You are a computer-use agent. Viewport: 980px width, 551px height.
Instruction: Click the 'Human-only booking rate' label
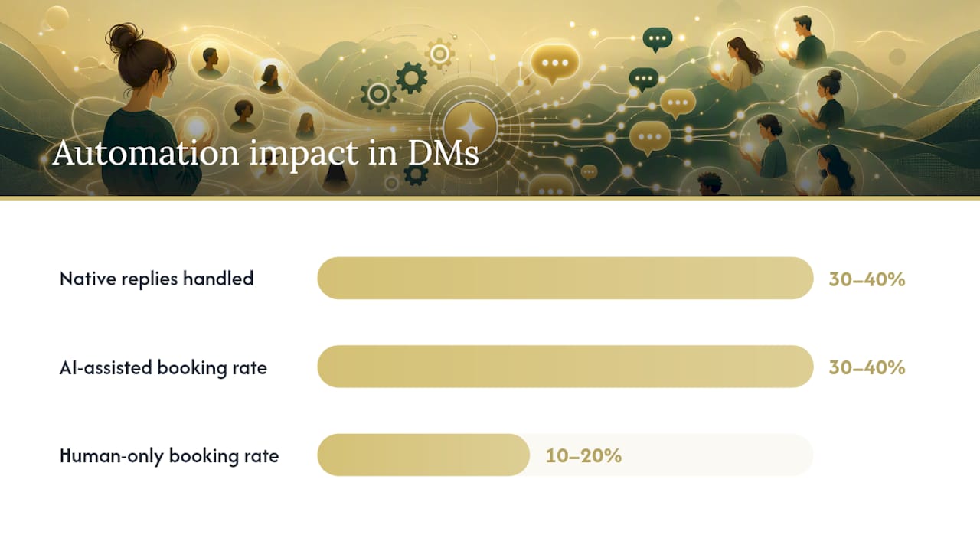(169, 456)
